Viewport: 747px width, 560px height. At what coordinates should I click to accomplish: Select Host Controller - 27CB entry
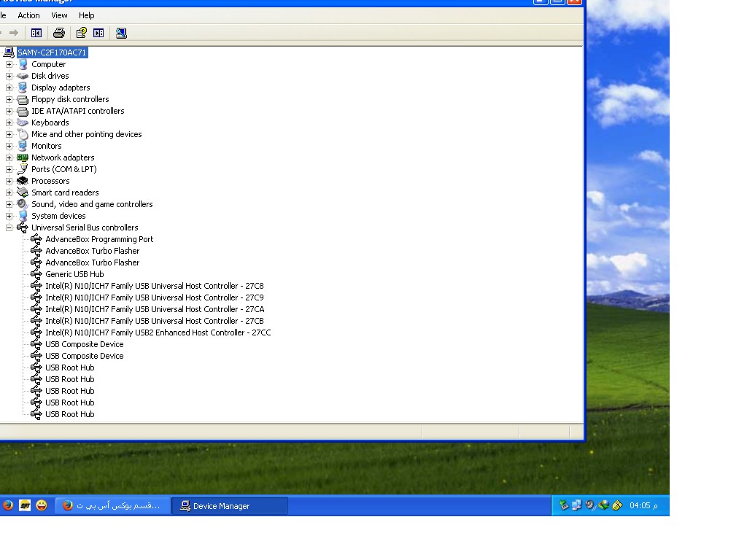pos(155,321)
